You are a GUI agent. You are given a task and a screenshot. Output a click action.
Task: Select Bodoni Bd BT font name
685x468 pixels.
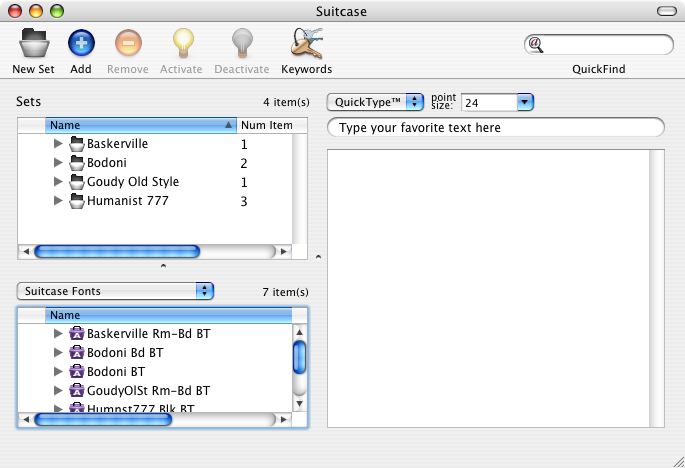pos(125,353)
